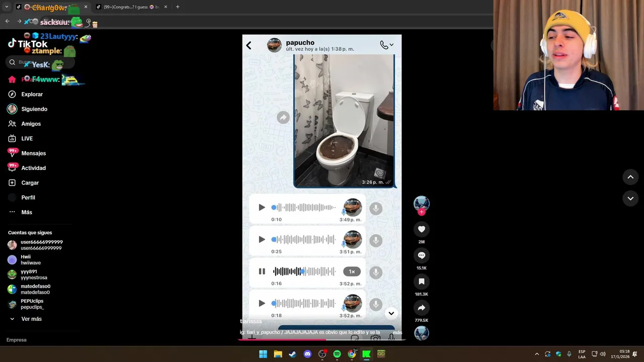Open Cargar upload page
The height and width of the screenshot is (362, 644).
click(30, 183)
